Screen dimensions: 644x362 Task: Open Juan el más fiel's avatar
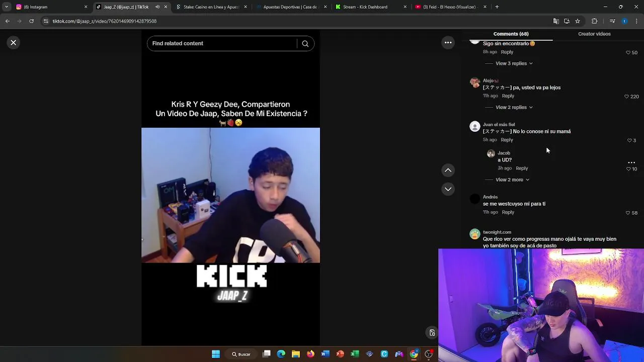click(475, 127)
